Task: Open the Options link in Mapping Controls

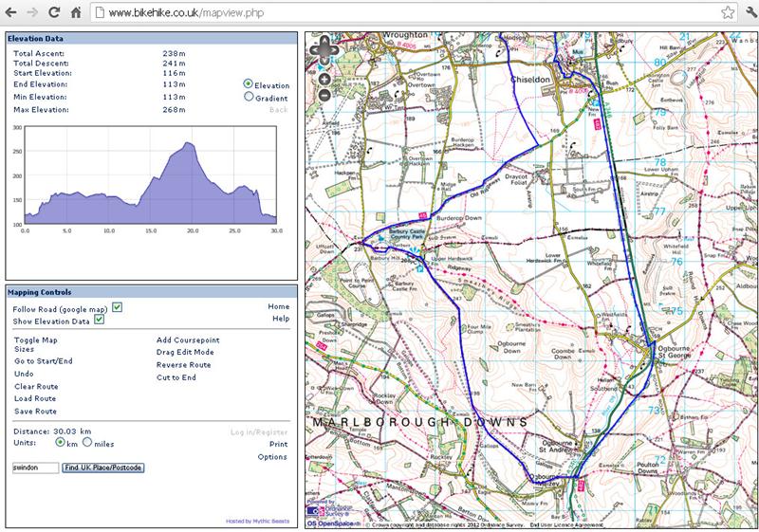Action: point(272,457)
